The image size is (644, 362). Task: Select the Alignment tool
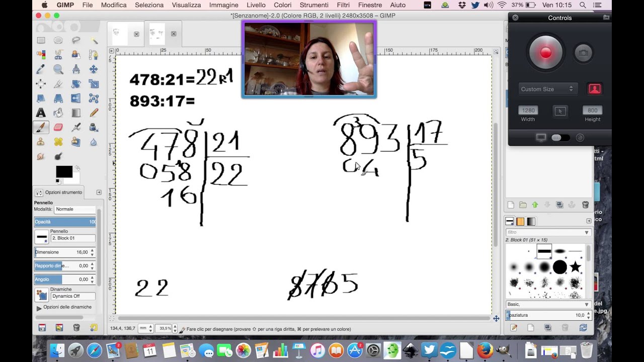click(x=41, y=84)
